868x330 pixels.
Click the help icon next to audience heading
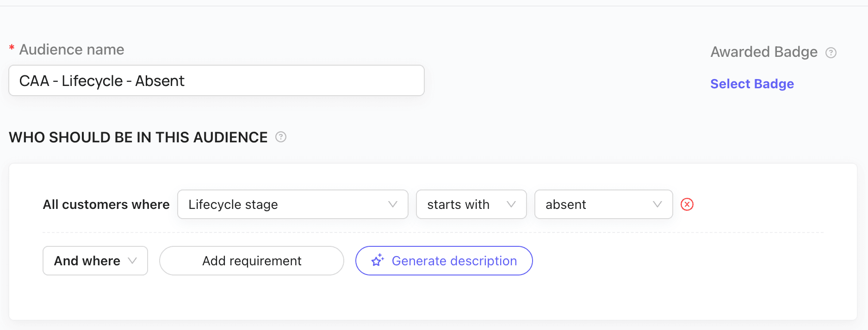[x=281, y=137]
